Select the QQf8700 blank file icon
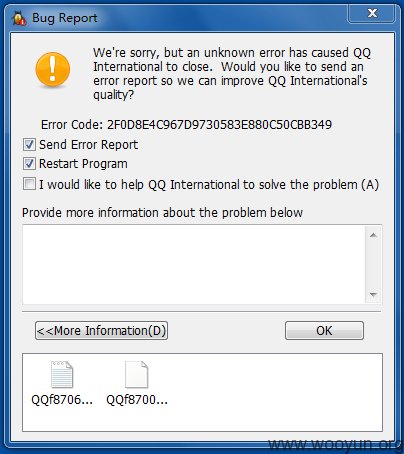 (x=137, y=375)
